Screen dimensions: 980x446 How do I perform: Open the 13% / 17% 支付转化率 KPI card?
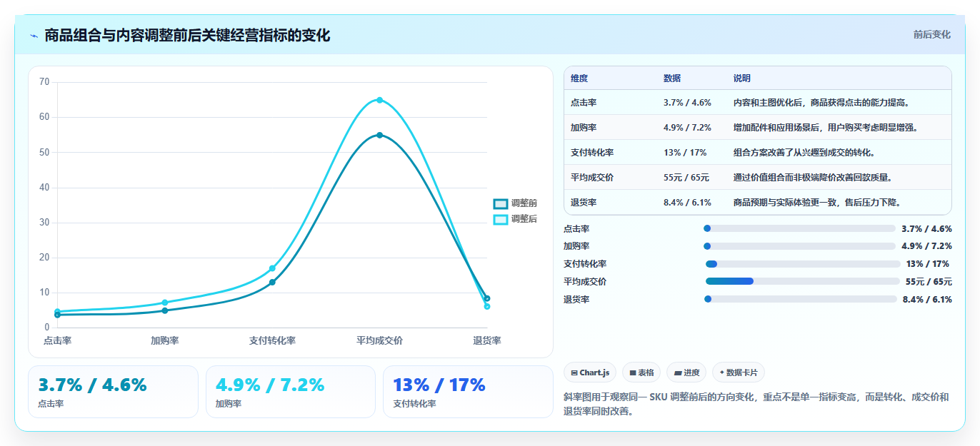click(468, 392)
